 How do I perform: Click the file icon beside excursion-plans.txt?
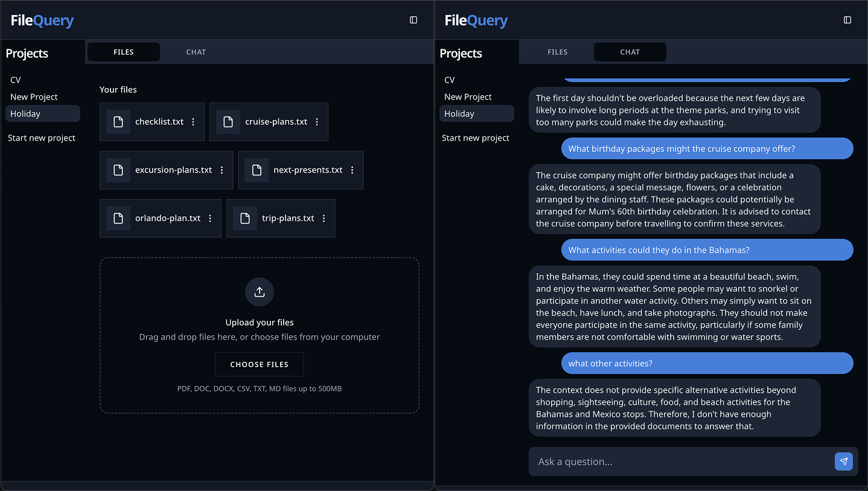118,170
